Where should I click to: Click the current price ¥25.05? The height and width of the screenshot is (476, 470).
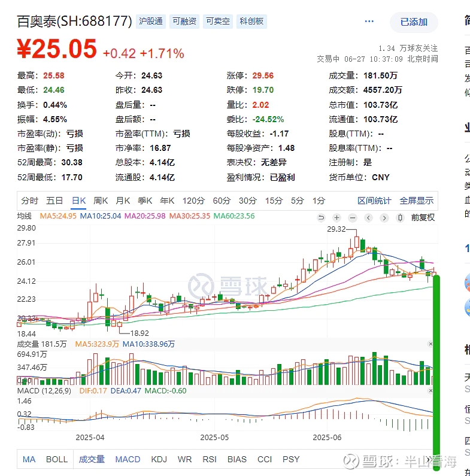(57, 49)
